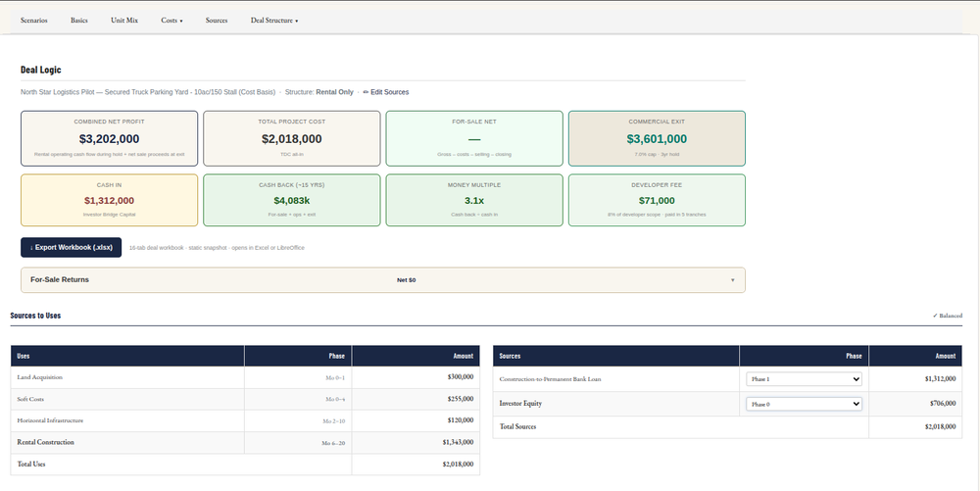
Task: Click the Soft Costs row label
Action: point(30,399)
